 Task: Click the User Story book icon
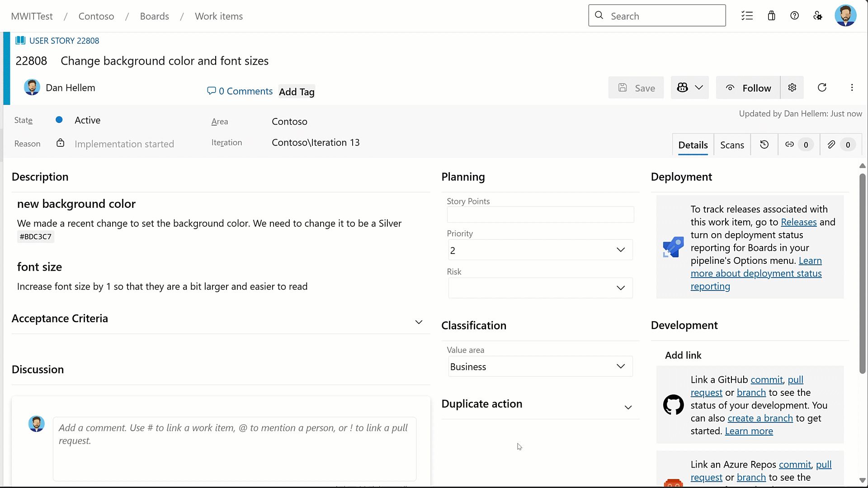coord(20,40)
